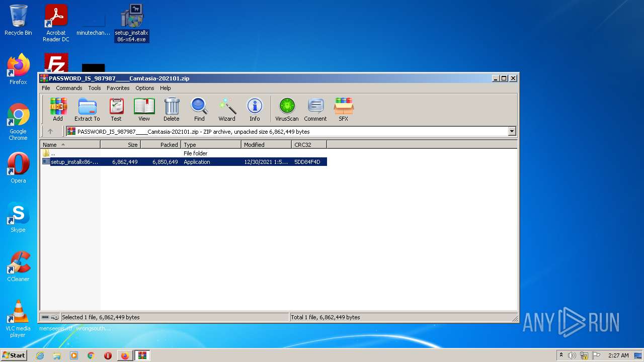
Task: Open the Tools menu
Action: point(95,88)
